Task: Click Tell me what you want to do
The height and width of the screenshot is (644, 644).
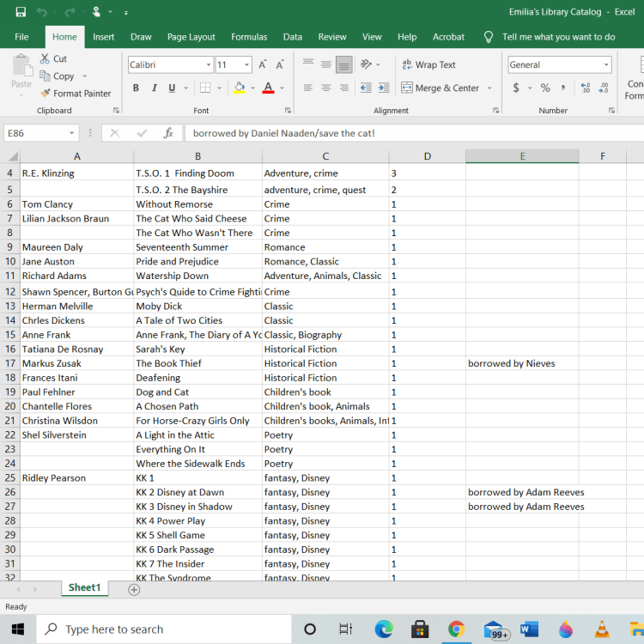Action: coord(558,37)
